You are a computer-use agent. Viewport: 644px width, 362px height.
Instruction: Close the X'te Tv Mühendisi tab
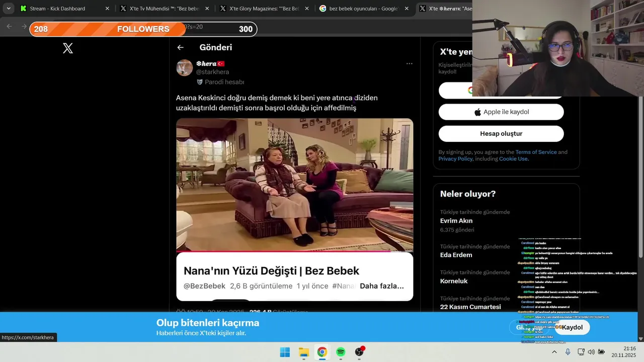207,9
